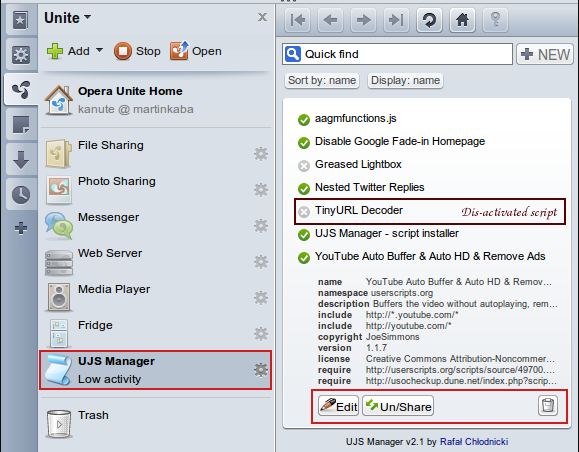Reload the page with refresh button
The height and width of the screenshot is (452, 579).
(x=429, y=20)
